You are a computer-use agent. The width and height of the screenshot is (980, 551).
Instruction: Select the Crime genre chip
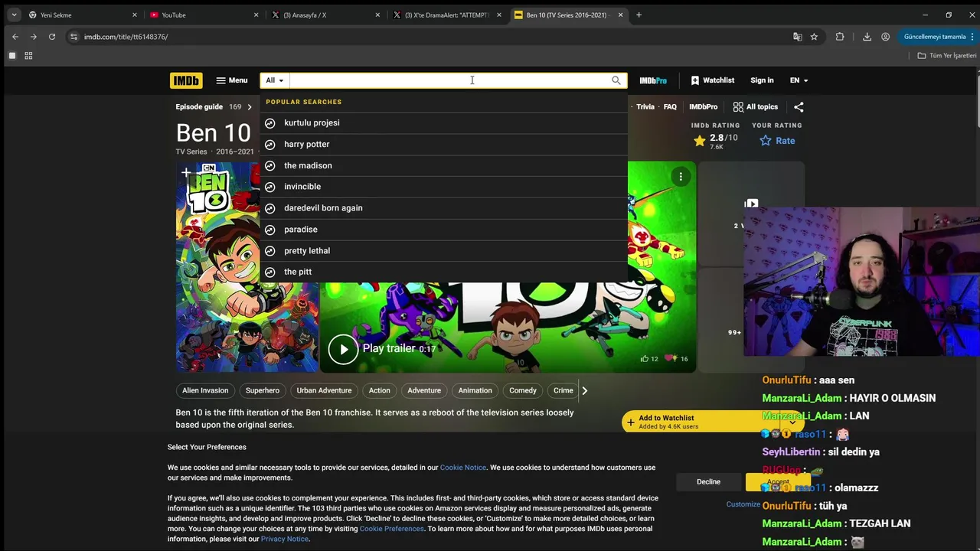point(563,390)
